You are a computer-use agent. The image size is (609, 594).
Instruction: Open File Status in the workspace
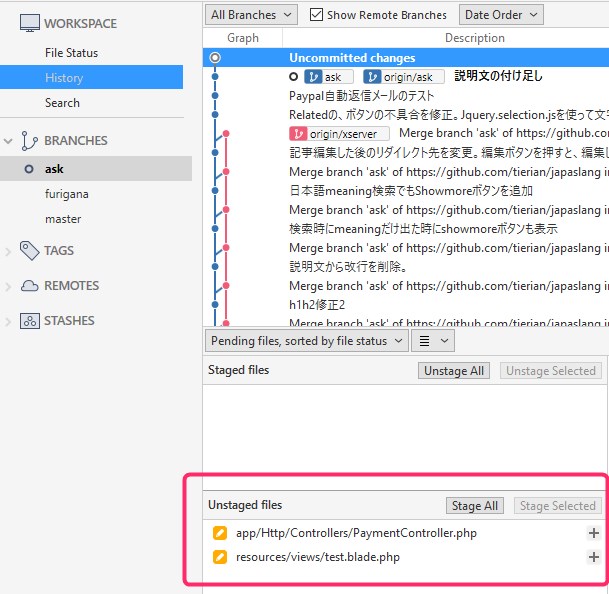pyautogui.click(x=71, y=53)
